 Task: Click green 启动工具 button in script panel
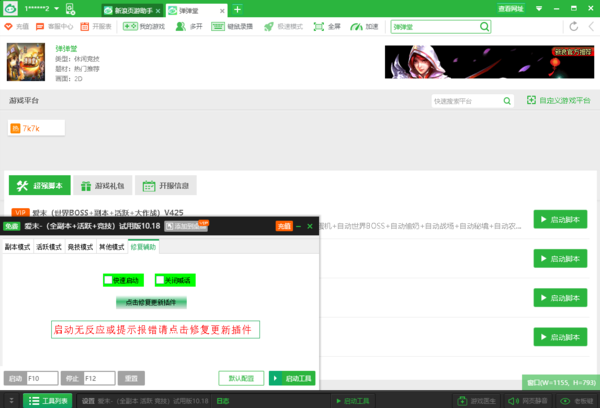coord(292,378)
